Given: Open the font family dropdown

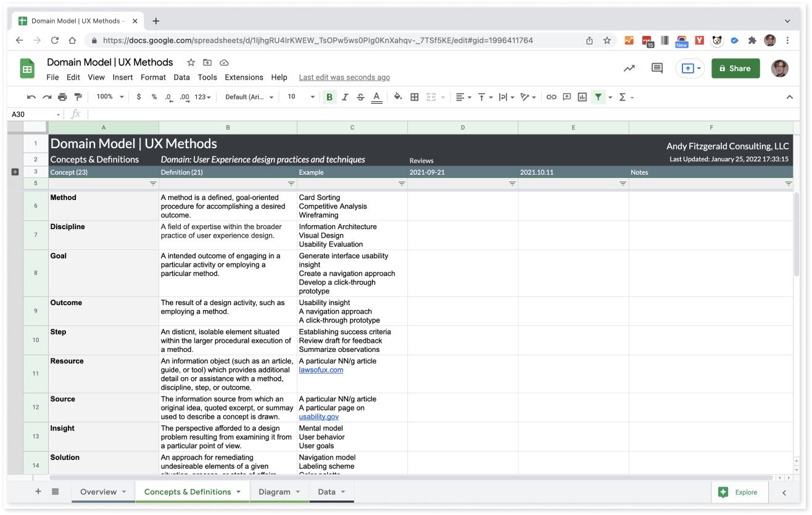Looking at the screenshot, I should point(249,97).
